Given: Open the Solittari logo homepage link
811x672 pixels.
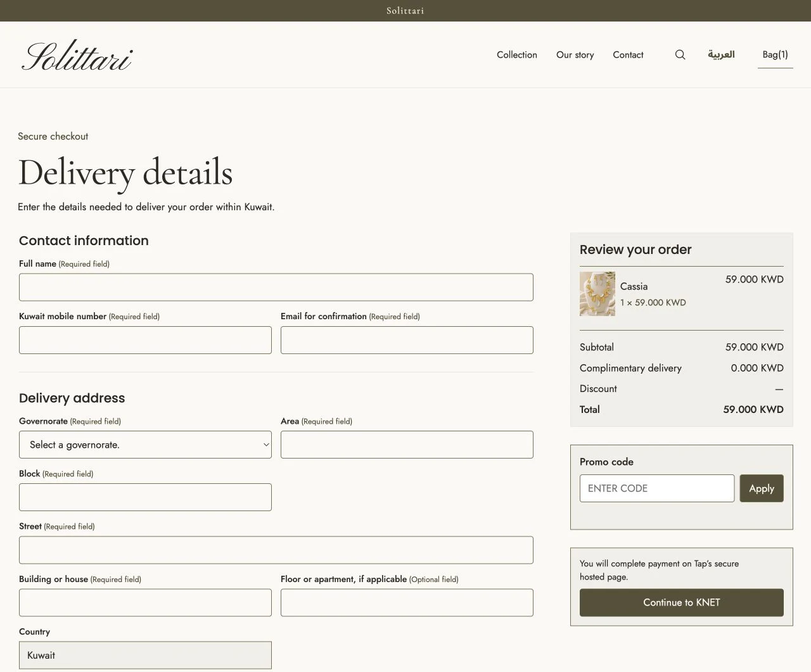Looking at the screenshot, I should [77, 55].
